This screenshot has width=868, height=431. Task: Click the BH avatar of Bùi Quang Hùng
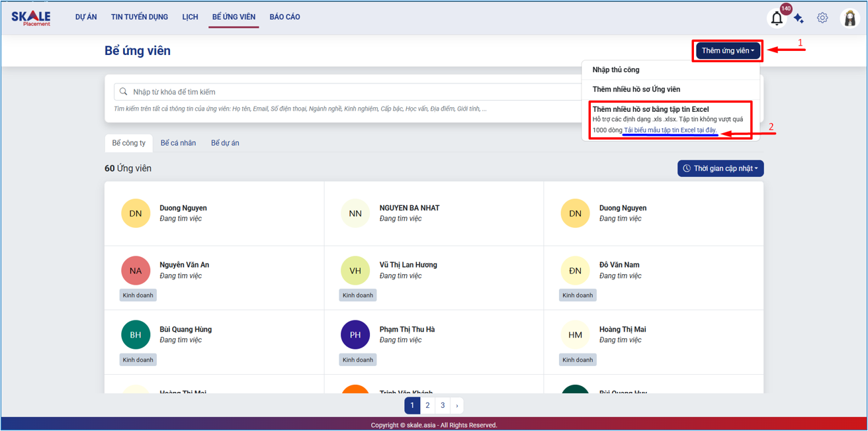click(136, 335)
